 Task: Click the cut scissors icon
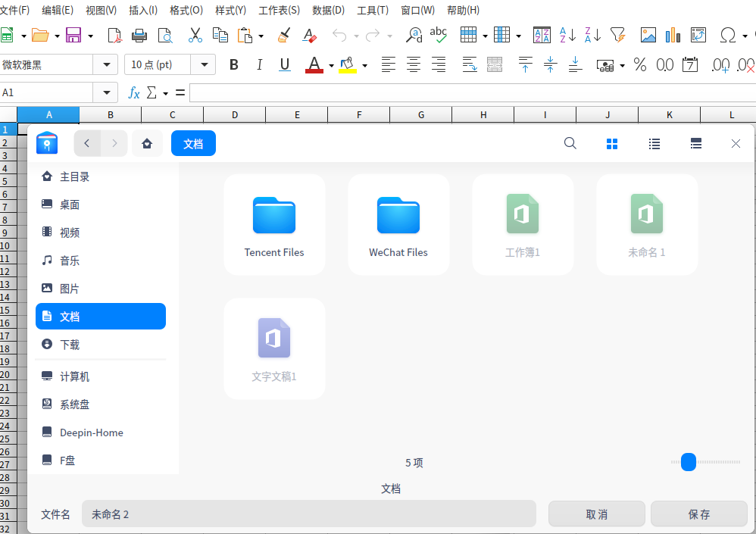tap(195, 35)
